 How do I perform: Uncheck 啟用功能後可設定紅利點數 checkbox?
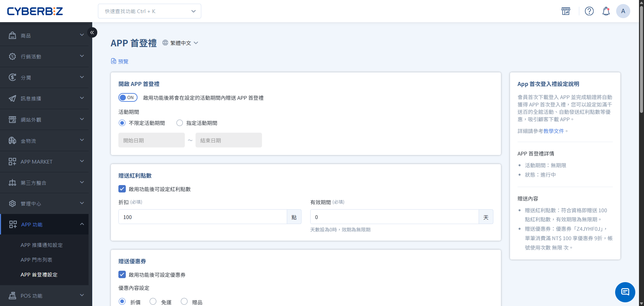(122, 189)
